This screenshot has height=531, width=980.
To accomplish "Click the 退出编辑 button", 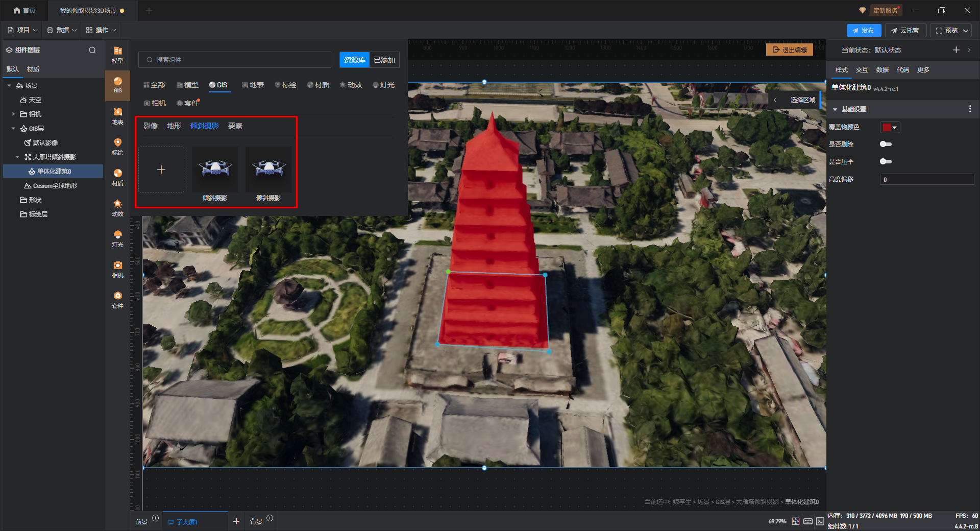I will pos(790,50).
